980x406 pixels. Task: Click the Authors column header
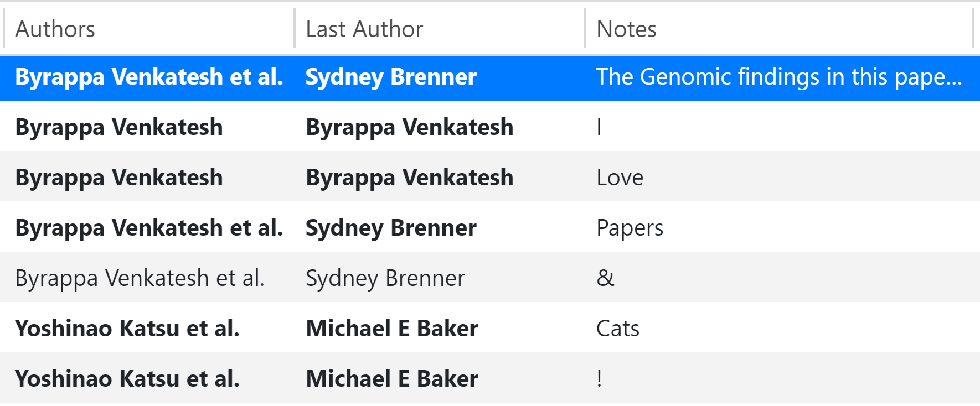click(55, 29)
